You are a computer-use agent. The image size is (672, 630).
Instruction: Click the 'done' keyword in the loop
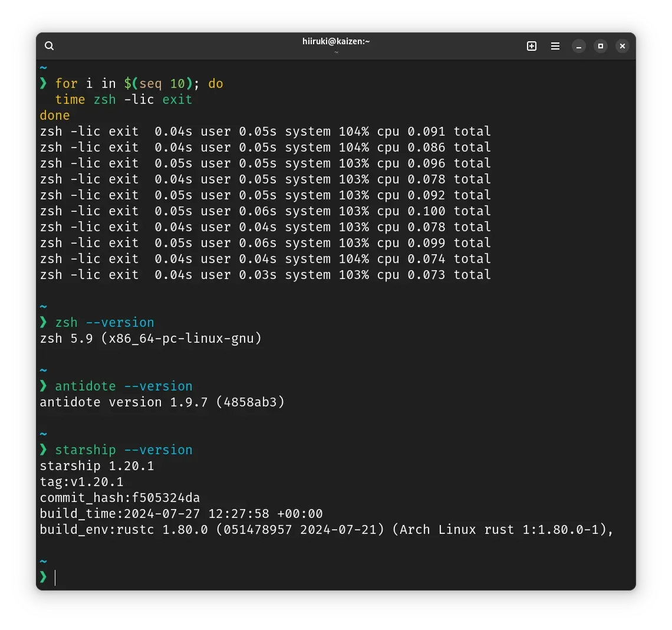pyautogui.click(x=55, y=116)
